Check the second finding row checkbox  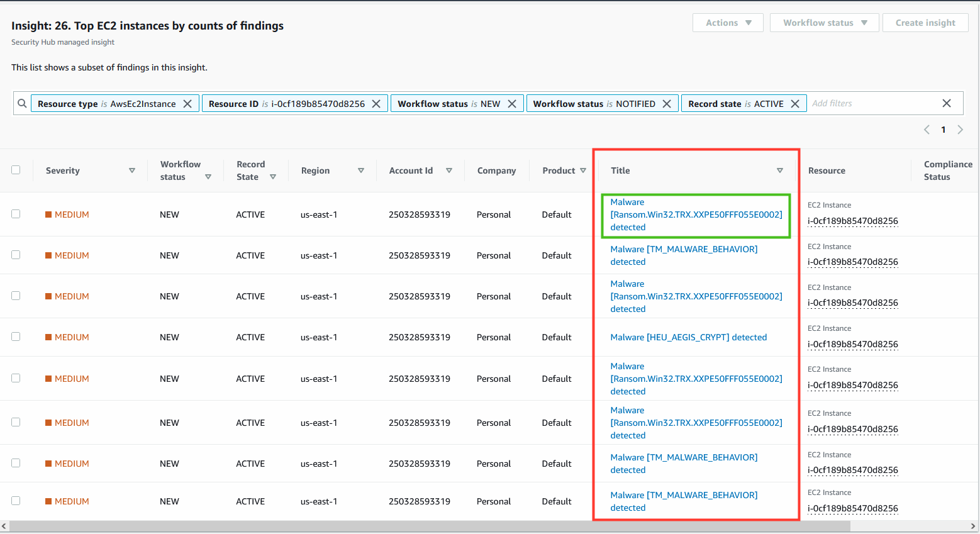[x=16, y=255]
